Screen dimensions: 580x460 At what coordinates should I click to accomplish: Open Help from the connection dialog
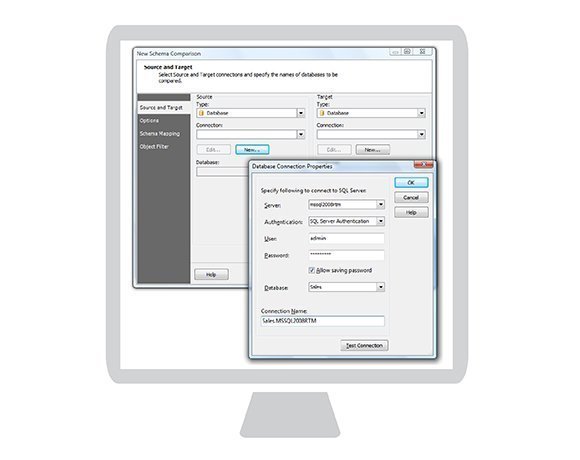(x=411, y=212)
